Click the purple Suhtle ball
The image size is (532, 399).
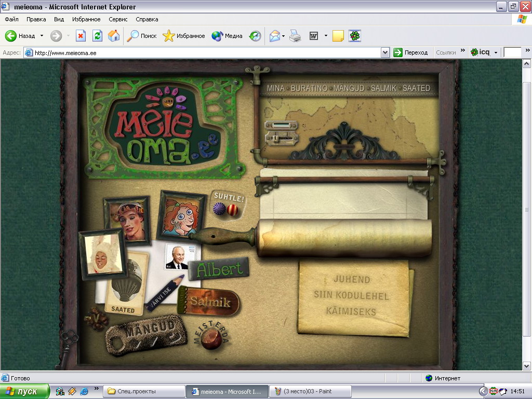coord(219,209)
